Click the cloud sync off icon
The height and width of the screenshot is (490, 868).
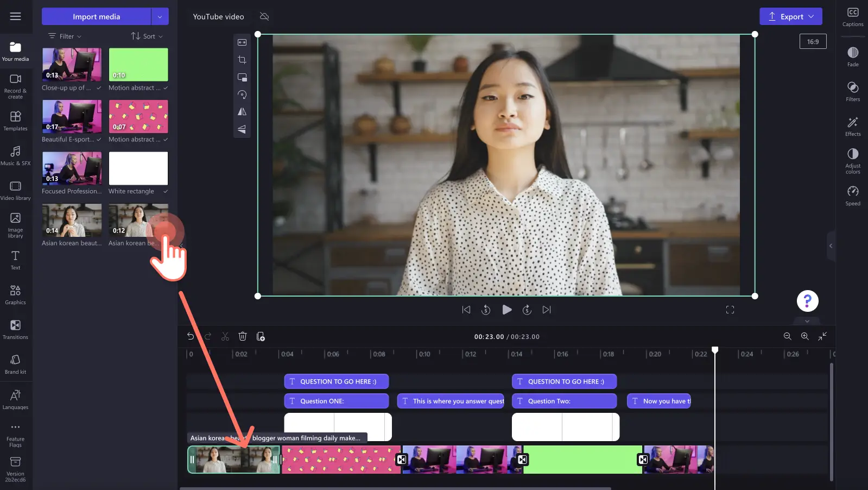[x=264, y=16]
